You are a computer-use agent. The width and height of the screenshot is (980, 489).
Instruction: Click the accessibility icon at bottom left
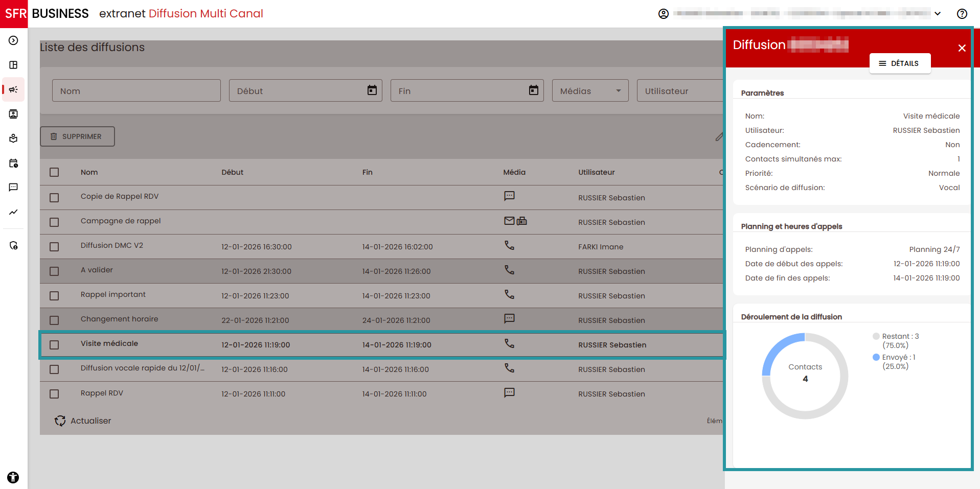click(13, 477)
